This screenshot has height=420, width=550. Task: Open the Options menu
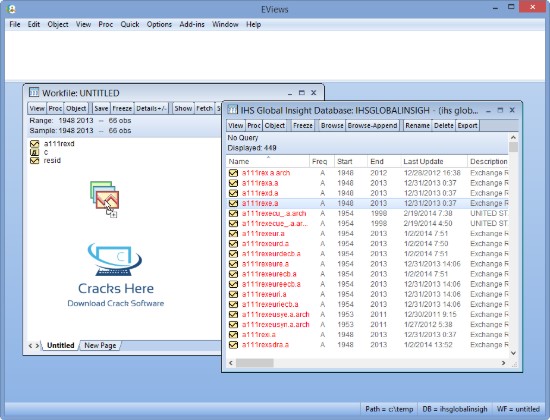[x=159, y=24]
